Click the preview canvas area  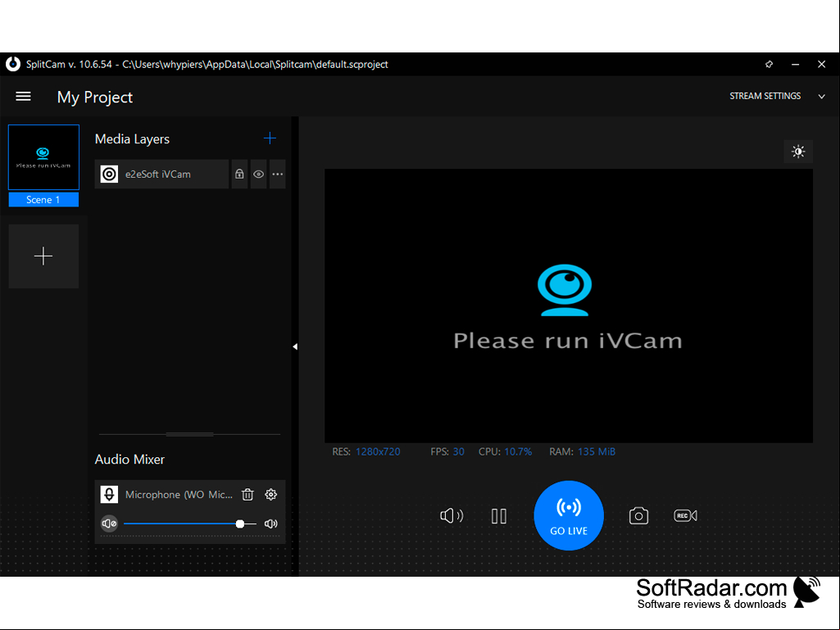[569, 306]
